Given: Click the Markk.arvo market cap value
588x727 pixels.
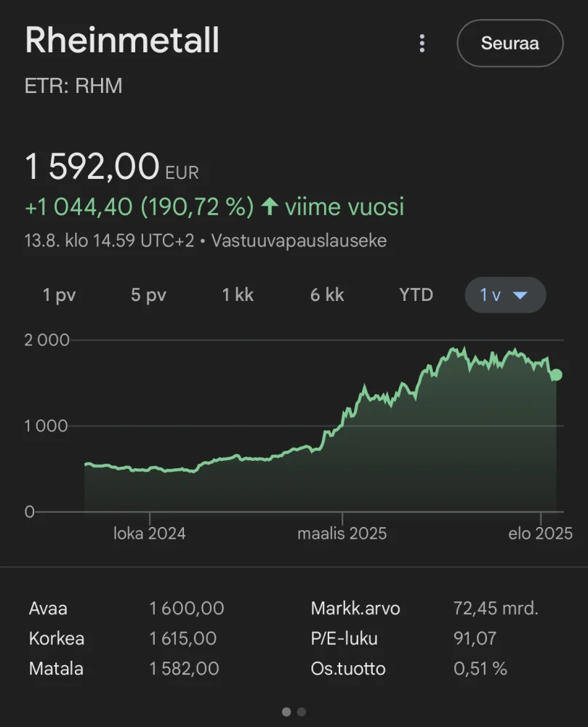Looking at the screenshot, I should [496, 608].
